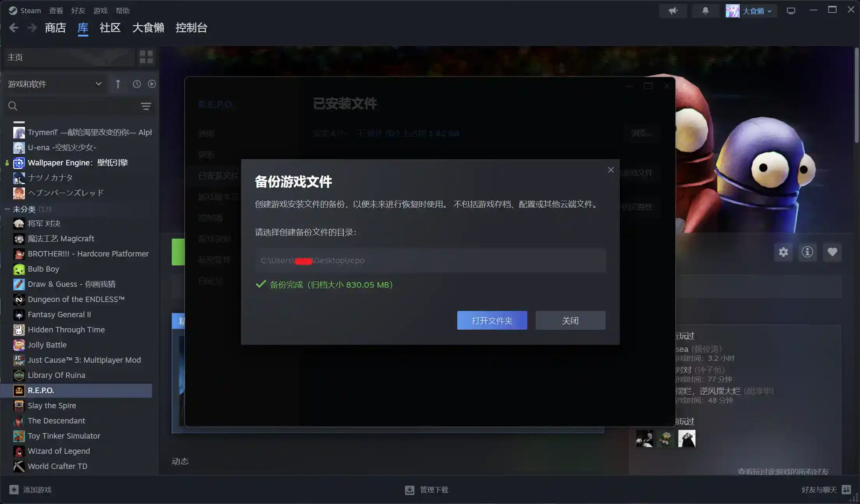Open the notifications bell

pyautogui.click(x=705, y=11)
